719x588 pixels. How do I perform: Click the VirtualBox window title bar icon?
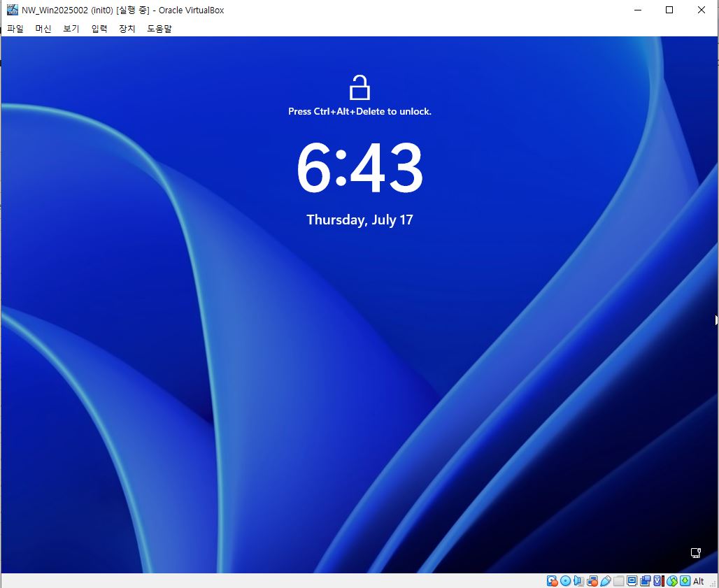click(x=13, y=10)
